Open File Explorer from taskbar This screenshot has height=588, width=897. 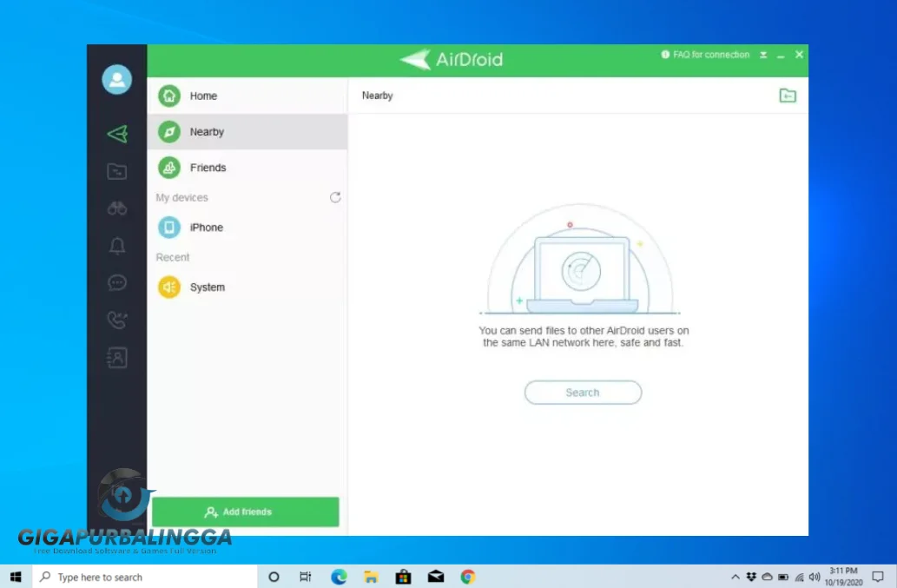(371, 577)
